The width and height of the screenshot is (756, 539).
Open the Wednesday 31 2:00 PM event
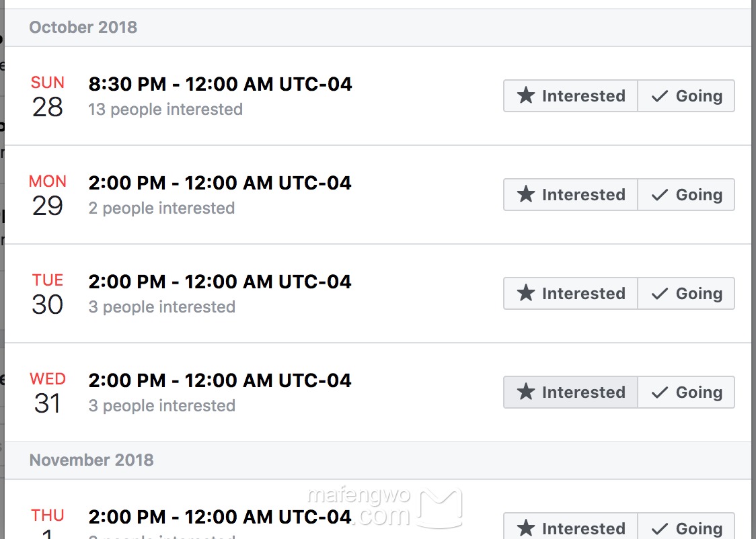point(220,380)
